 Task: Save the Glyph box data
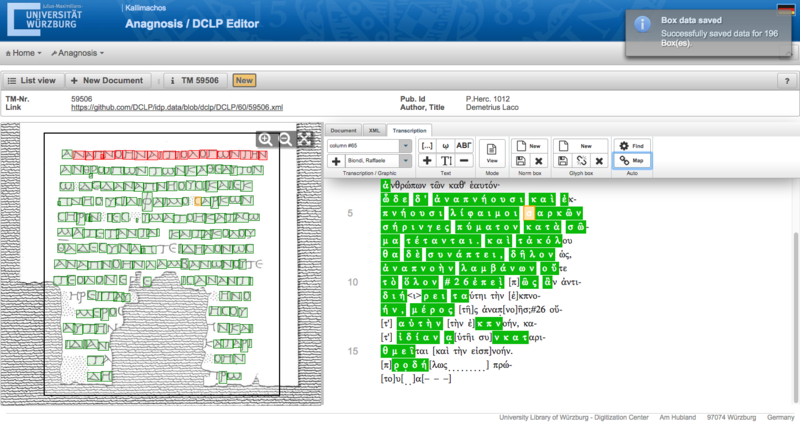pos(562,161)
